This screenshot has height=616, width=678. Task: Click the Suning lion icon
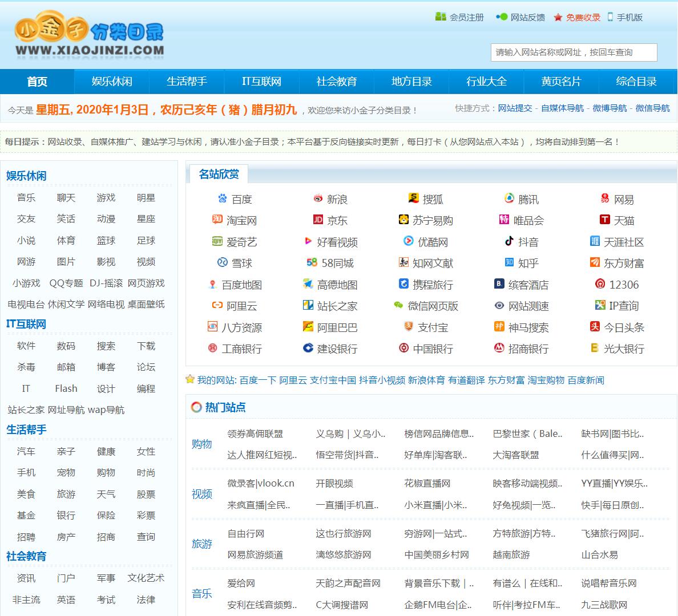coord(403,220)
